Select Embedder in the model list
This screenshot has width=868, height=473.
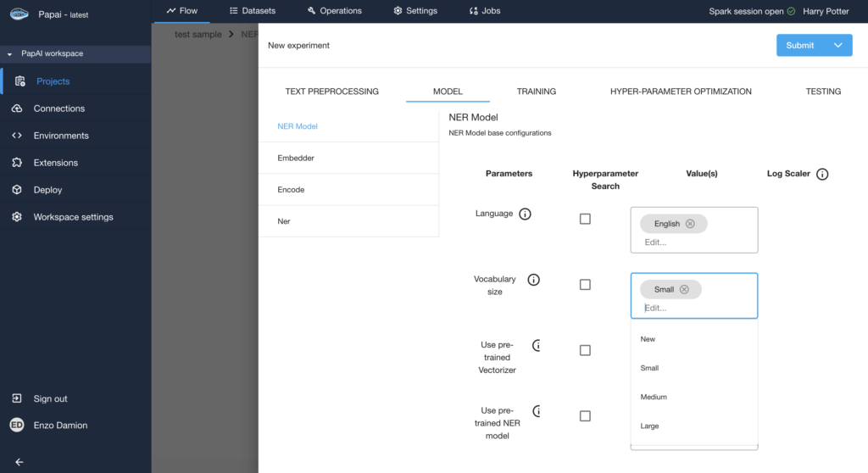[348, 158]
